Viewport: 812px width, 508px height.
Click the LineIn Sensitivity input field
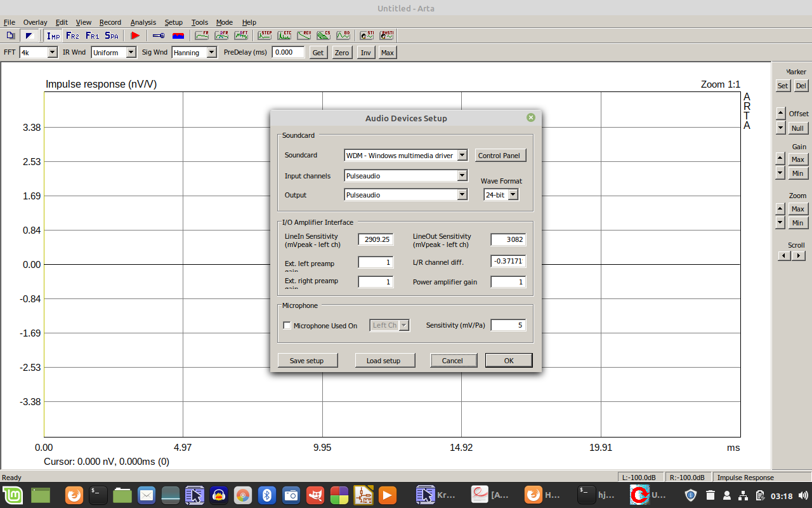tap(376, 239)
